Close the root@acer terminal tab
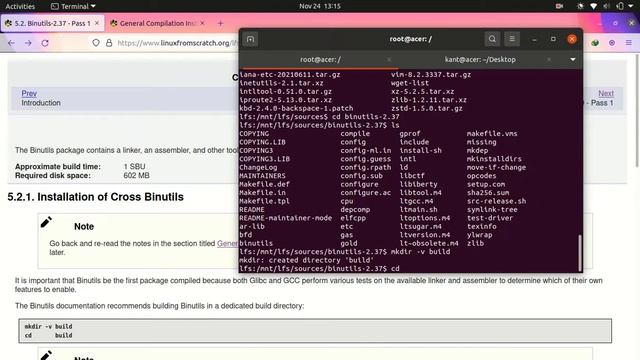The height and width of the screenshot is (360, 640). pos(389,60)
